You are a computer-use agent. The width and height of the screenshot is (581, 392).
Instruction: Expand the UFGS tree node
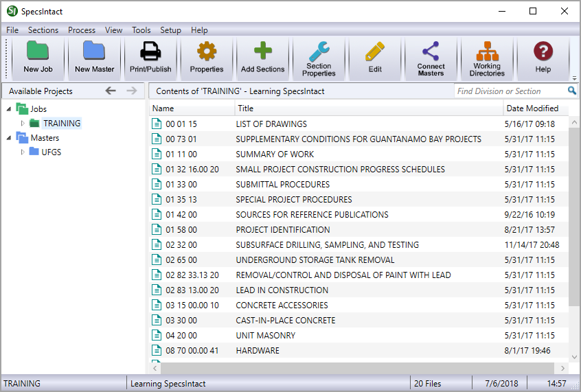coord(23,152)
